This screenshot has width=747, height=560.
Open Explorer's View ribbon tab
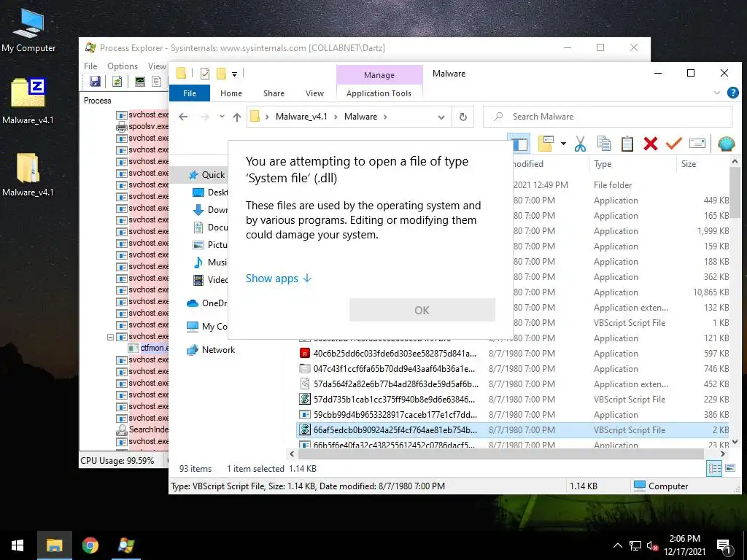(x=314, y=93)
